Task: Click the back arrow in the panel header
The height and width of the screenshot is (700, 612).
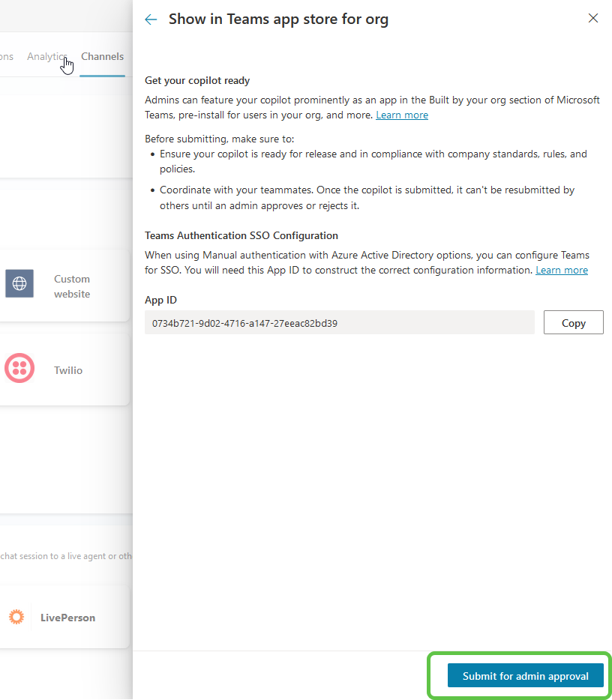Action: pos(150,19)
